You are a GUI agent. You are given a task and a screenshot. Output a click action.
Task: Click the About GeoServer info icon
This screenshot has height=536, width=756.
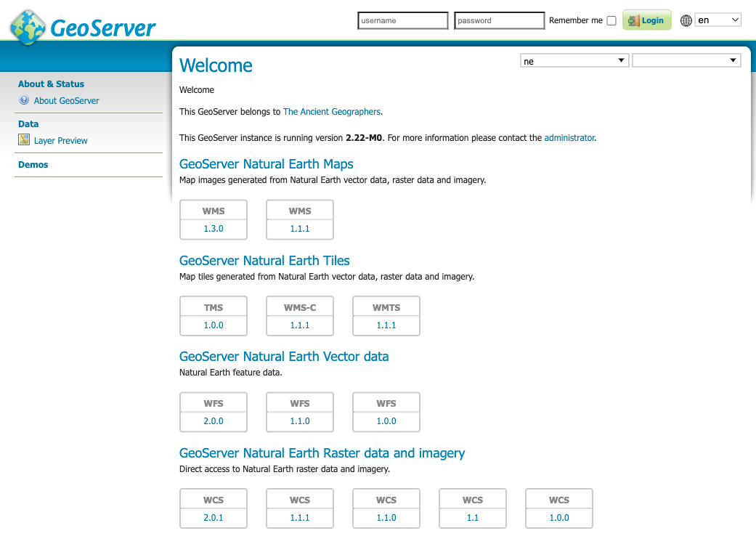tap(24, 100)
